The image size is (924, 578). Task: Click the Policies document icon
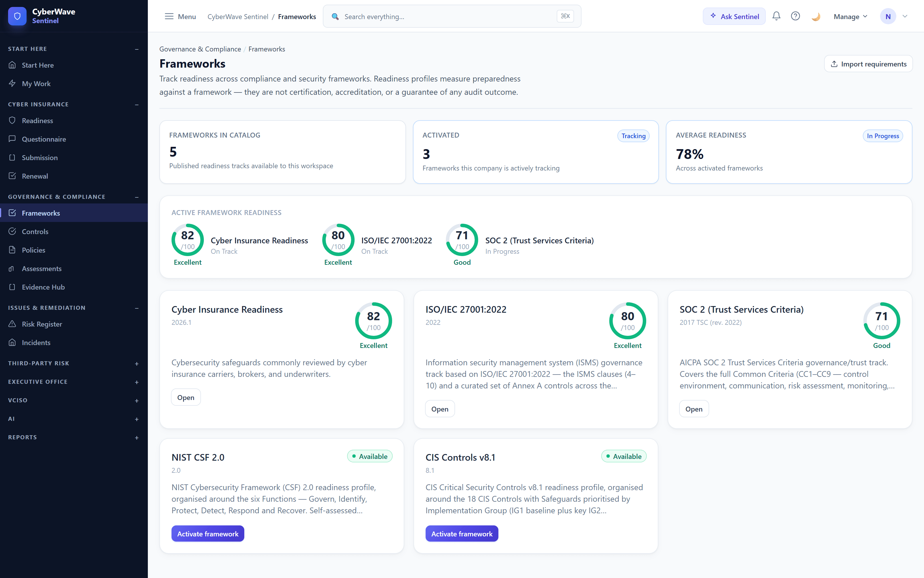(x=12, y=250)
